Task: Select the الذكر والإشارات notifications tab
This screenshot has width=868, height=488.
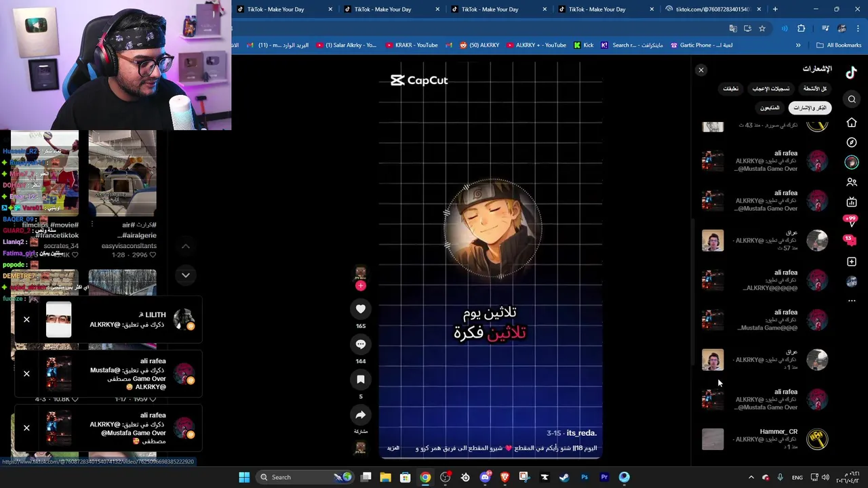Action: pyautogui.click(x=810, y=108)
